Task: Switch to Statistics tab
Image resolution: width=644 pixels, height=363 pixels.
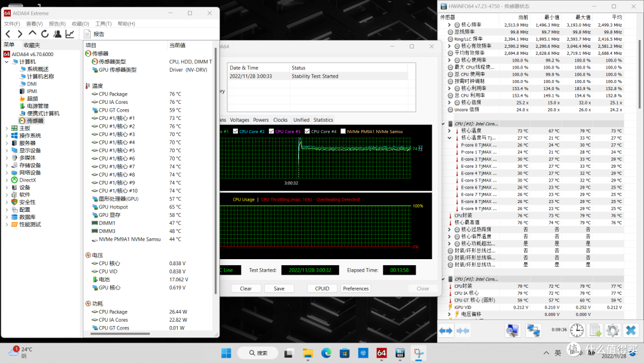Action: 323,120
